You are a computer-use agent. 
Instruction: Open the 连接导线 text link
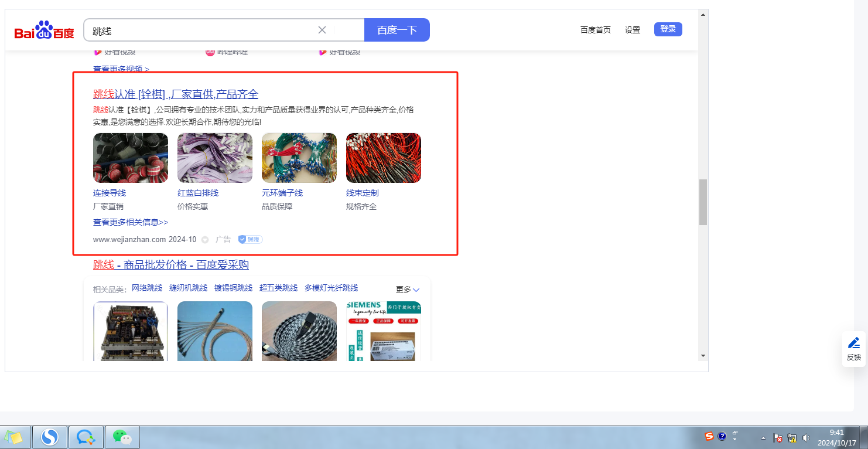pos(110,193)
